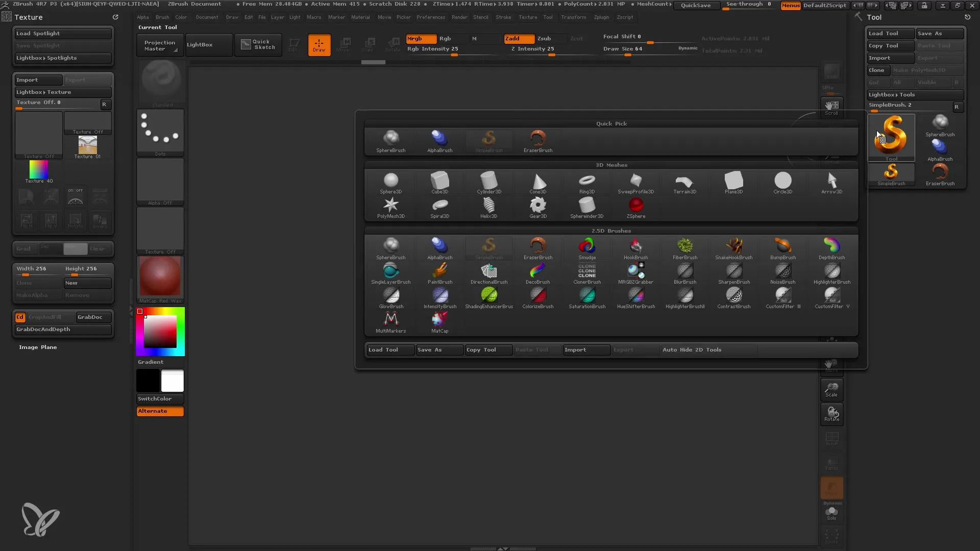Select the Texture 01 thumbnail
This screenshot has width=980, height=551.
(x=87, y=147)
